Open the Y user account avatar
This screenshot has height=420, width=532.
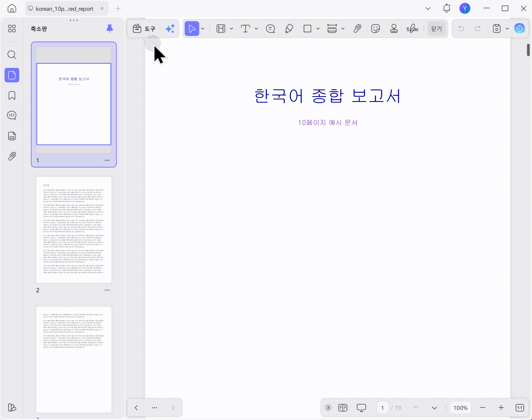[465, 9]
